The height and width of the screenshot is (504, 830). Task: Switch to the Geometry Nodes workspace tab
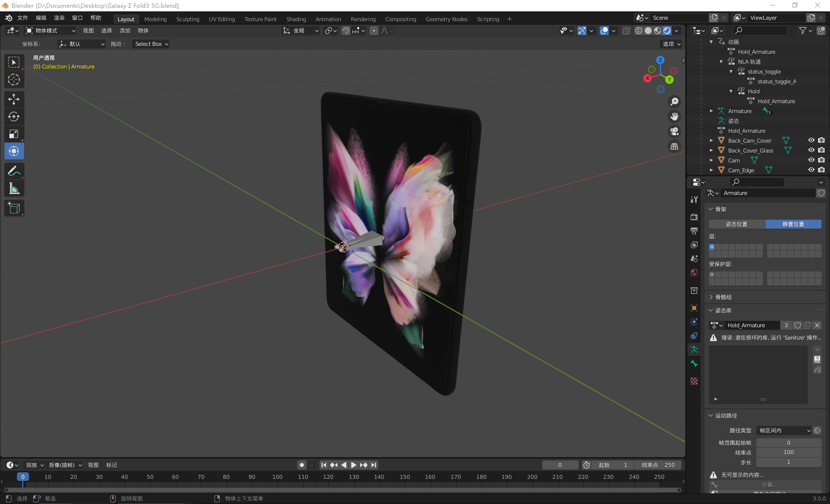(447, 19)
